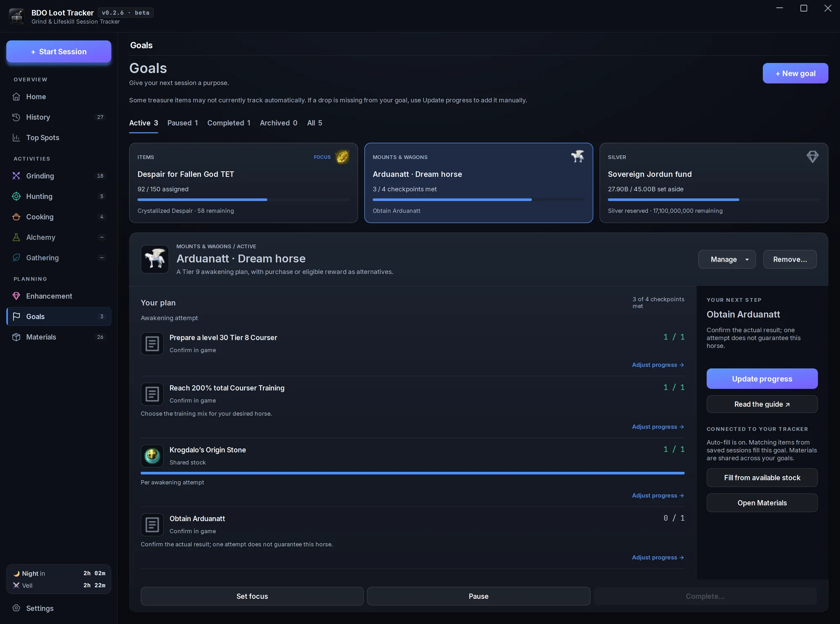Expand the Manage dropdown
Viewport: 840px width, 624px height.
click(727, 260)
